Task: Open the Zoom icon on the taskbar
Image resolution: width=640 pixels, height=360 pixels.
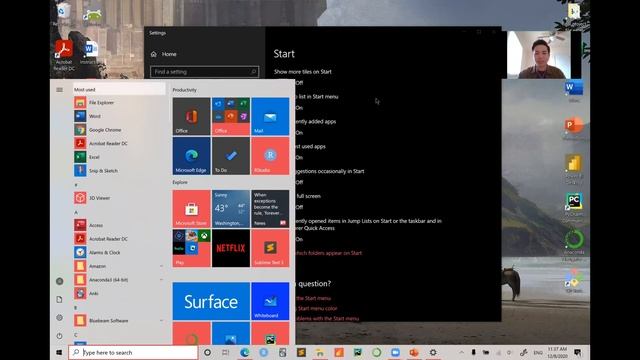Action: click(395, 352)
